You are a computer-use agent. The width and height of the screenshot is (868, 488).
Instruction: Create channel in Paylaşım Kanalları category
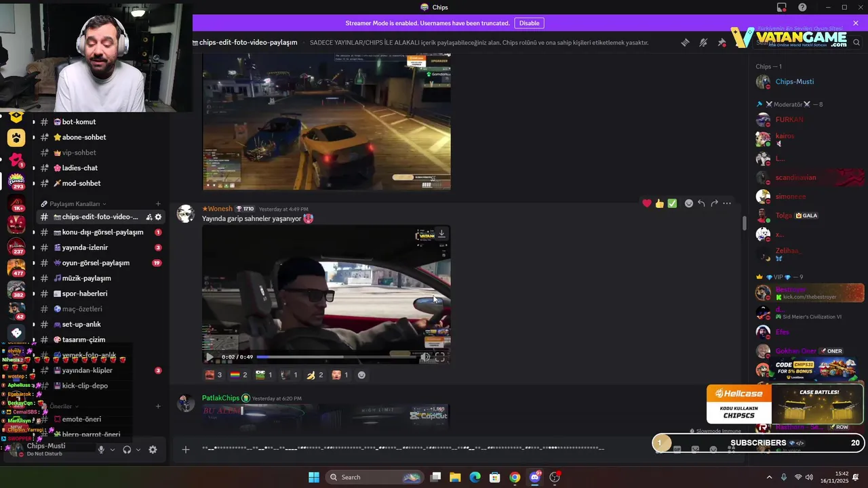click(x=158, y=203)
